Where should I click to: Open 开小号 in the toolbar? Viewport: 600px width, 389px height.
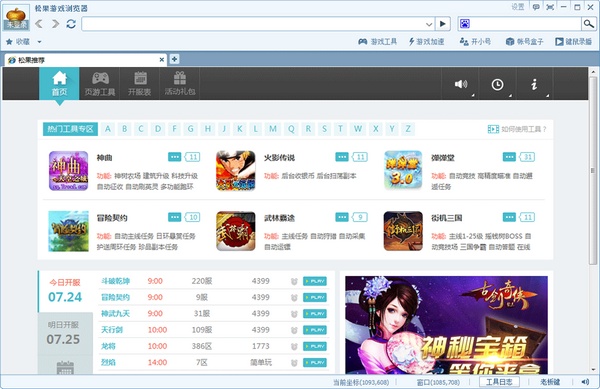[x=475, y=41]
